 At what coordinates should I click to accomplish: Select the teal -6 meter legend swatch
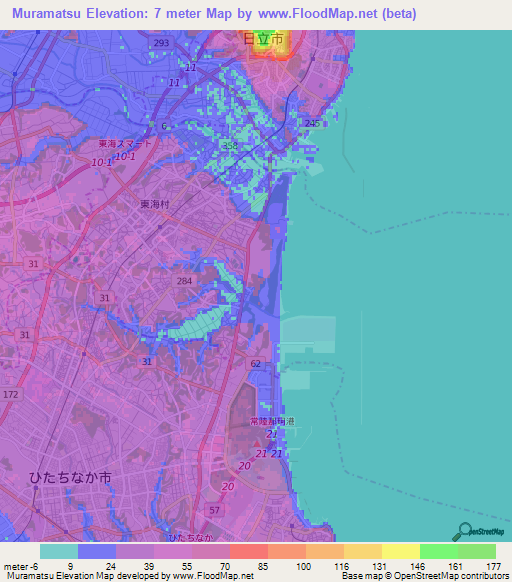pyautogui.click(x=59, y=552)
